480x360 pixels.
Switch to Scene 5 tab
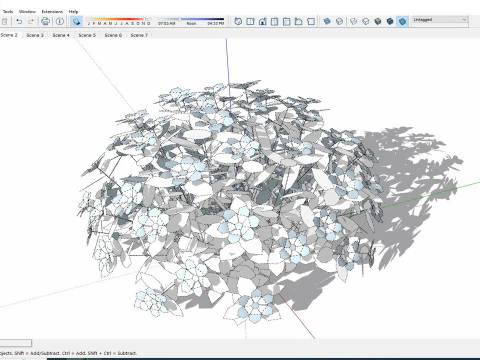[87, 35]
